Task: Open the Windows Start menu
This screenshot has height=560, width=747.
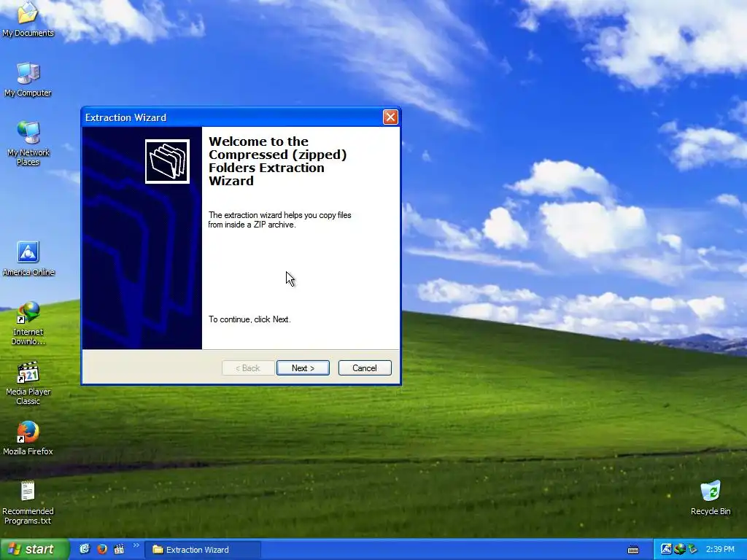Action: tap(35, 549)
